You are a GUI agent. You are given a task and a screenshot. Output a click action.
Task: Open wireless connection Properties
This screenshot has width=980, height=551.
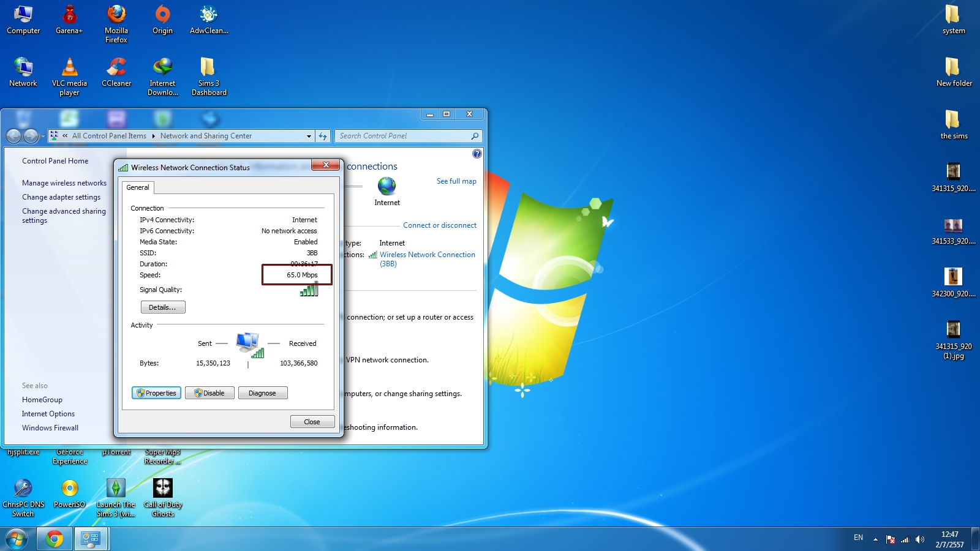[x=156, y=393]
